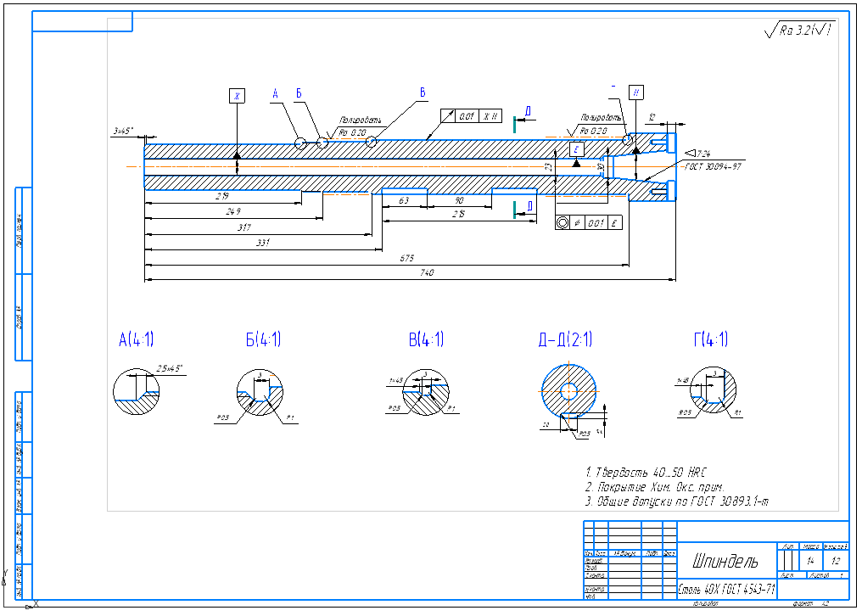Select the 675 length dimension text
Image resolution: width=862 pixels, height=616 pixels.
[x=405, y=260]
